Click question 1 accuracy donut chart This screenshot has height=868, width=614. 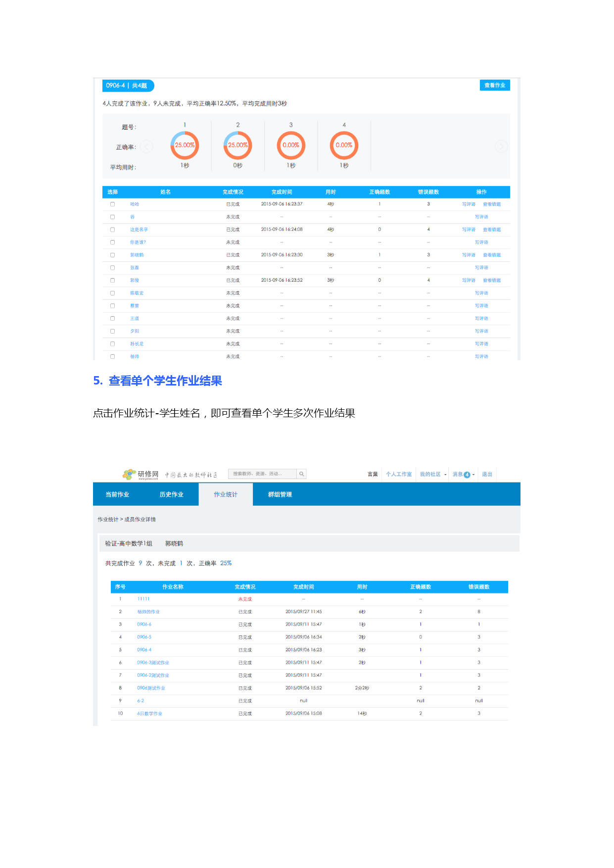pos(185,145)
